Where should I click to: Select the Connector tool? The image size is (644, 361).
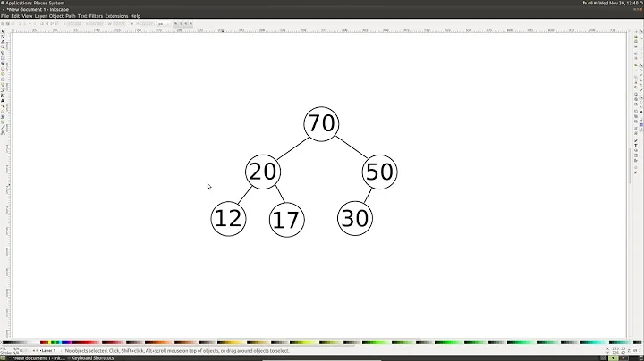[3, 132]
